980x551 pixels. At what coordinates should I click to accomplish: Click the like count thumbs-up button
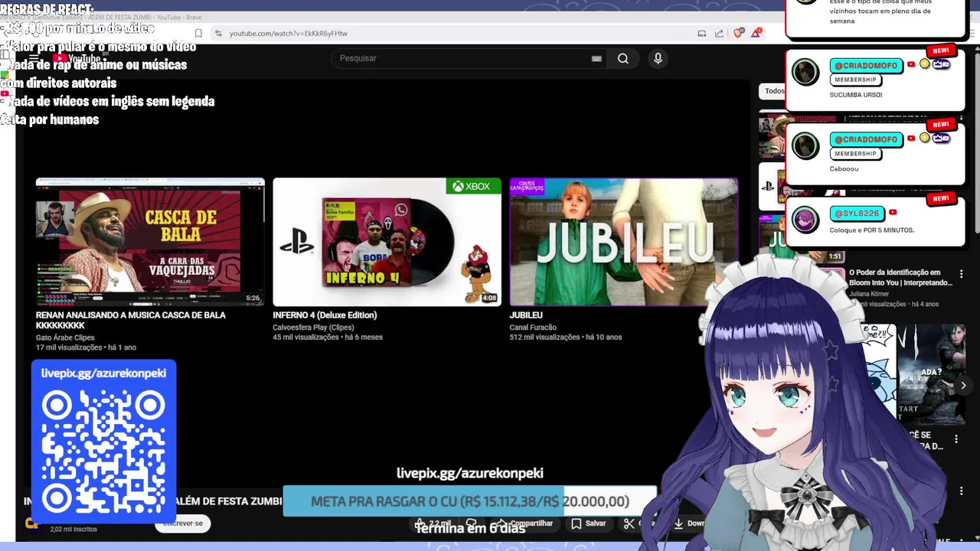(x=433, y=523)
